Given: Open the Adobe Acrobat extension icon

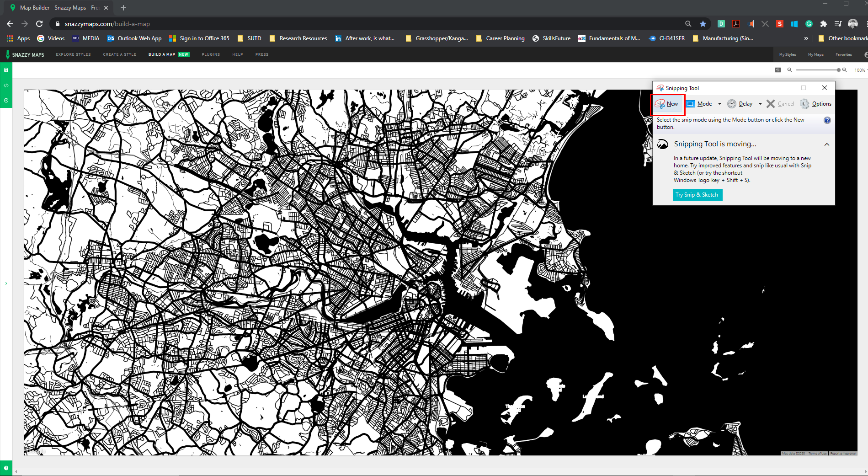Looking at the screenshot, I should coord(736,24).
